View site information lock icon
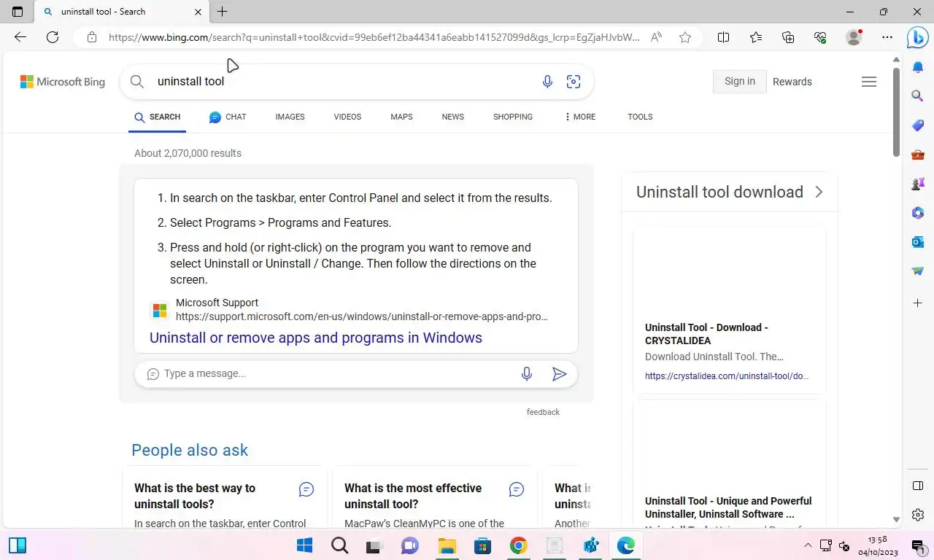This screenshot has height=560, width=934. click(x=91, y=37)
